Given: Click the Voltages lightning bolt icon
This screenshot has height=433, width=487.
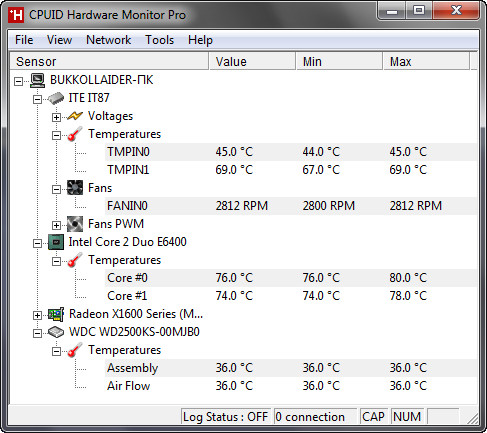Looking at the screenshot, I should point(75,116).
